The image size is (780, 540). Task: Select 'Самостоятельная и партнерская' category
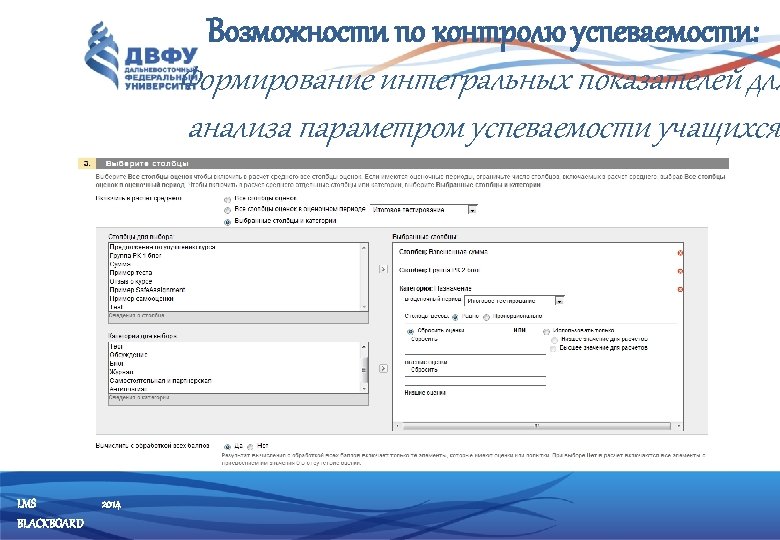click(x=160, y=380)
